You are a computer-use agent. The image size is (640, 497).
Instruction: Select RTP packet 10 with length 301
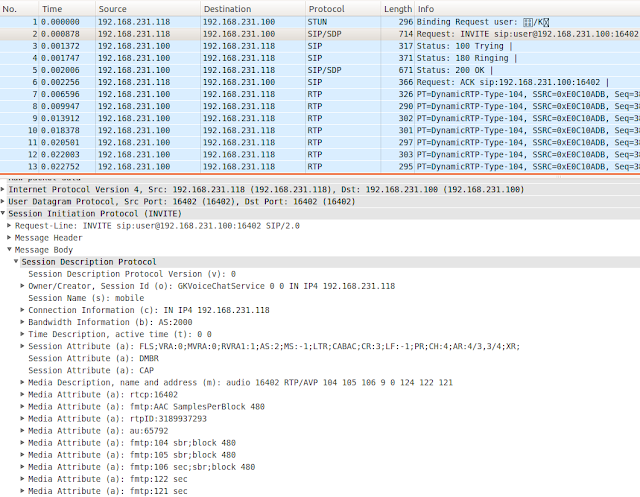(320, 130)
